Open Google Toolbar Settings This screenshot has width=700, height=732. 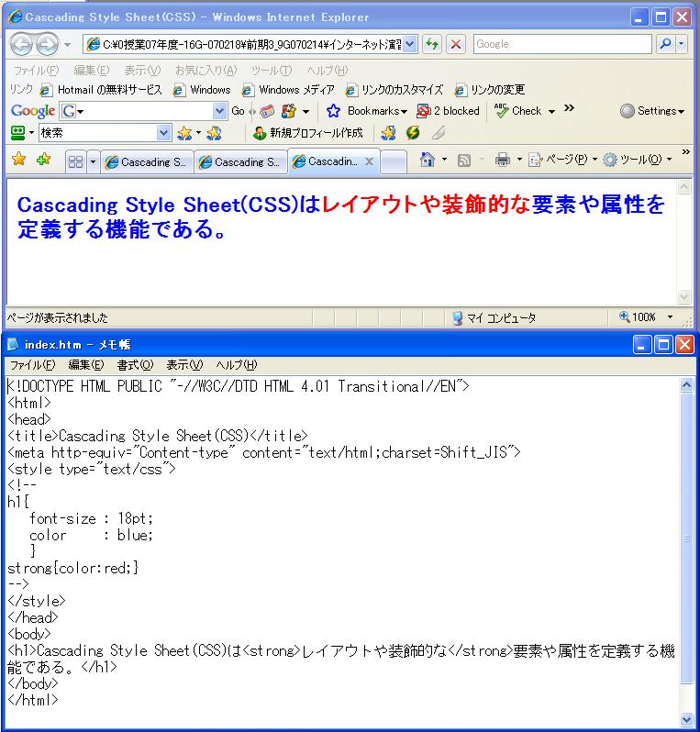point(652,111)
